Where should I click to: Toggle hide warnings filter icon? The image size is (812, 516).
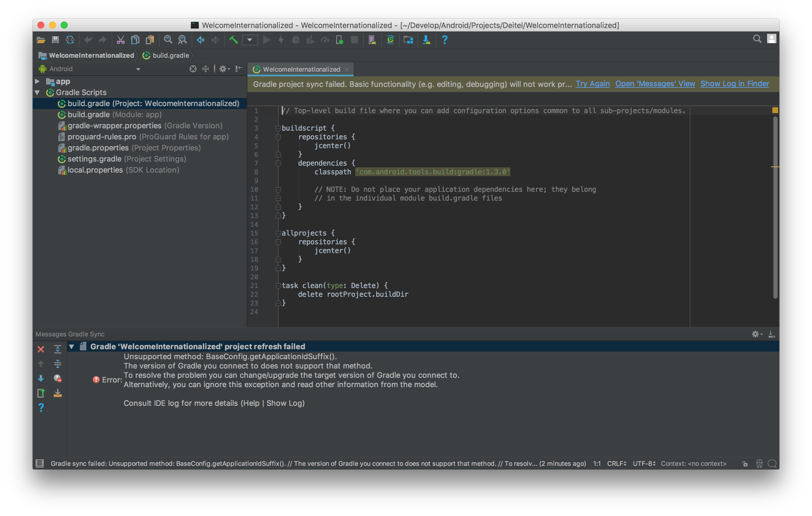pyautogui.click(x=58, y=378)
